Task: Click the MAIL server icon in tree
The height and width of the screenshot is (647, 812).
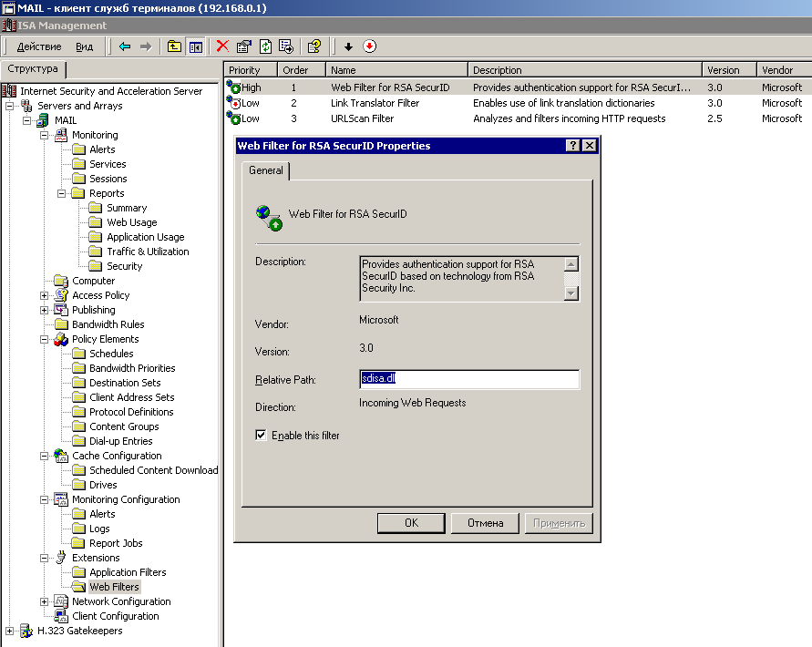Action: [43, 120]
